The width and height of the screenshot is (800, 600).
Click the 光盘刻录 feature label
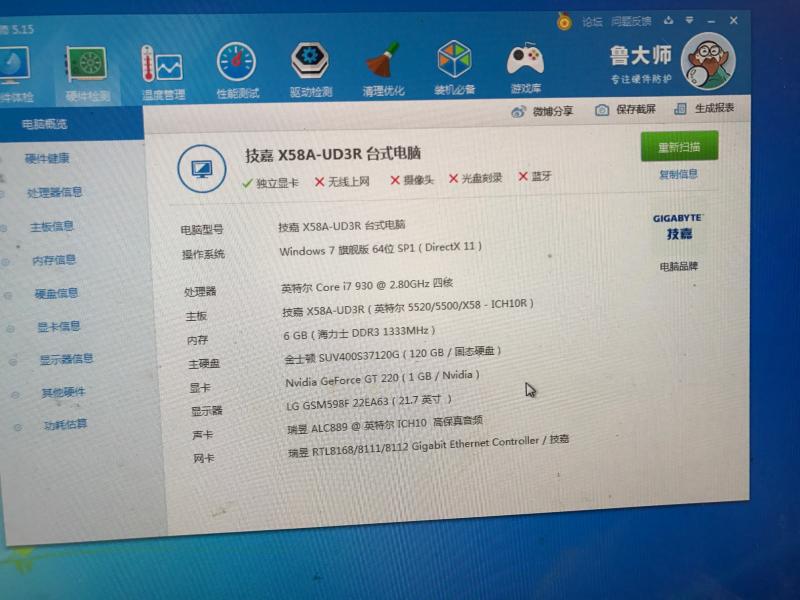click(482, 178)
